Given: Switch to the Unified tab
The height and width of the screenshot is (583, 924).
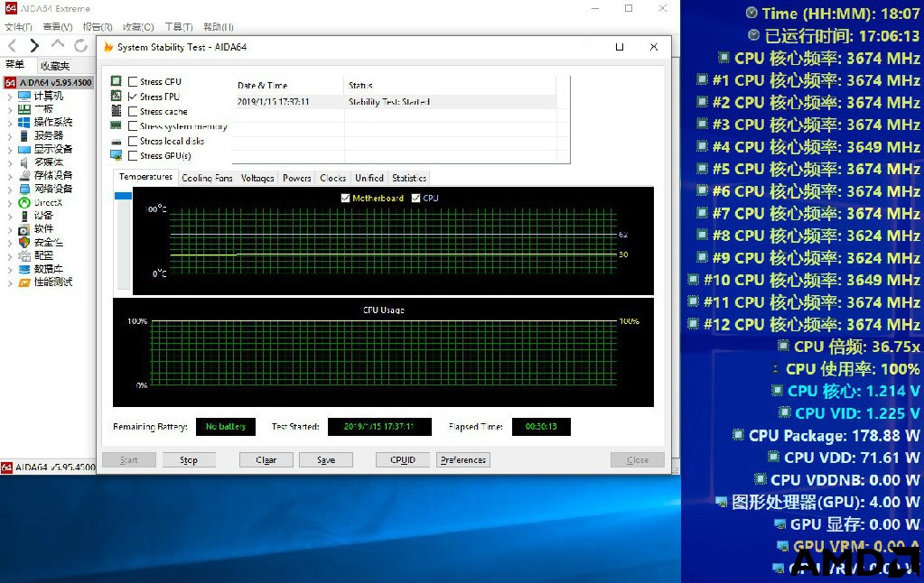Looking at the screenshot, I should coord(369,178).
